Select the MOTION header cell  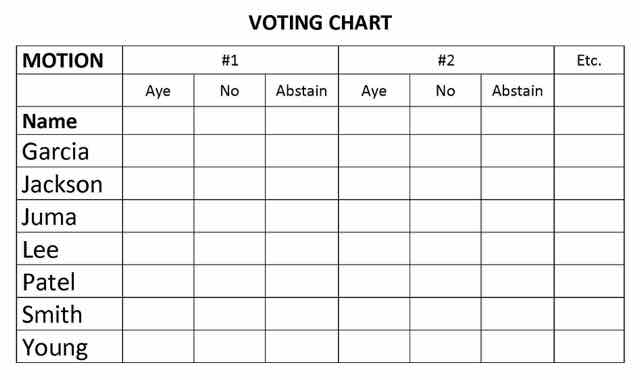click(x=69, y=60)
